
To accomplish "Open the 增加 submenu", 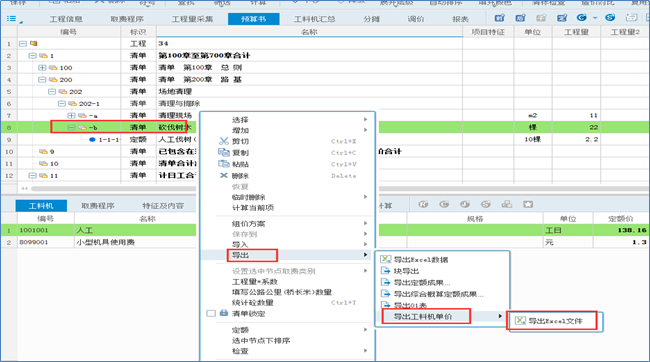I will click(288, 130).
